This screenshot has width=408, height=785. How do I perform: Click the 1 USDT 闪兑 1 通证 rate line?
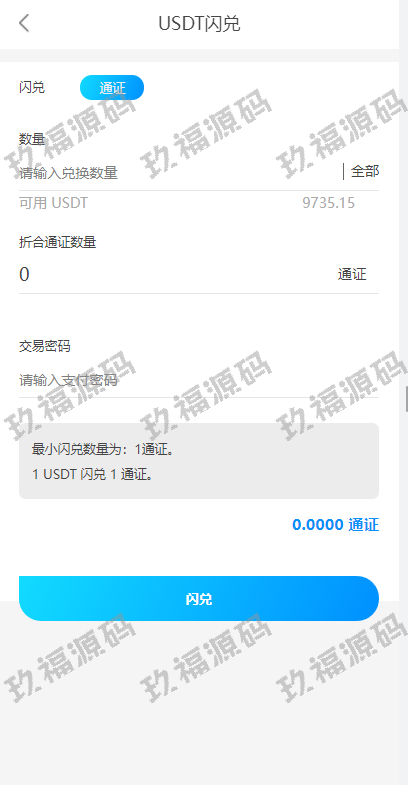93,474
